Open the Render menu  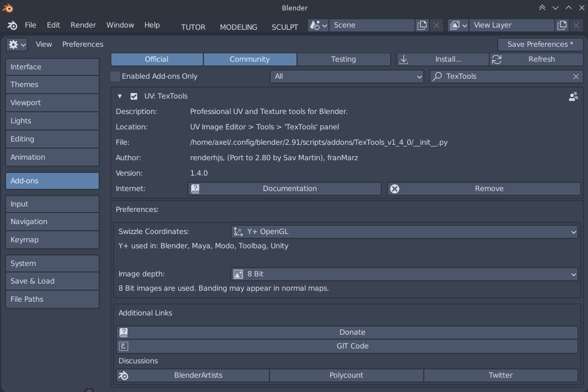point(83,25)
